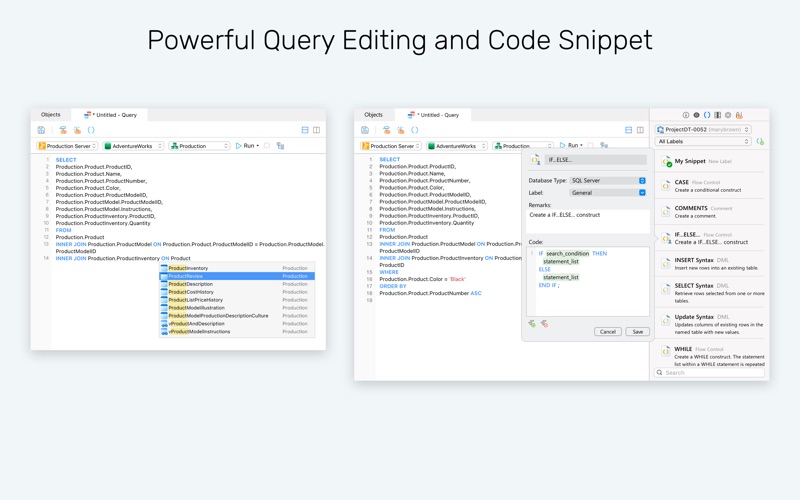Choose vProductModelInstructions autocomplete suggestion

coord(237,332)
